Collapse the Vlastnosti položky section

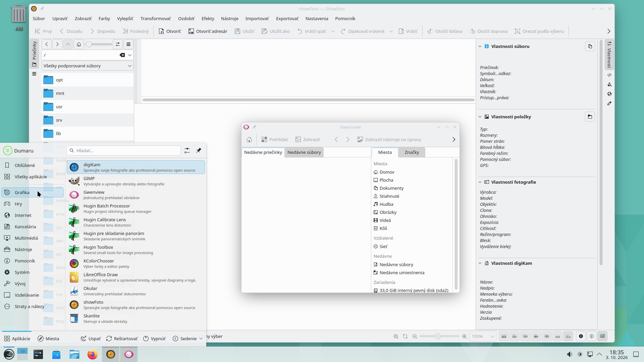[x=480, y=117]
